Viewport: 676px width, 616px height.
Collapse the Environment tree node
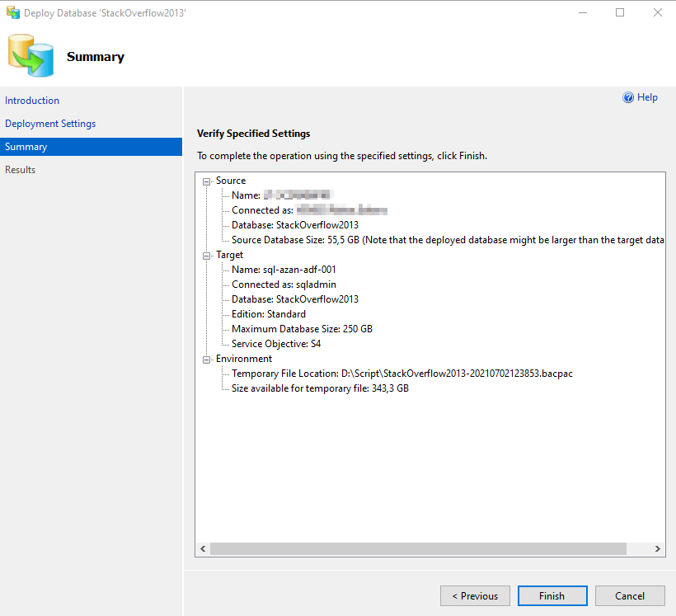pos(206,359)
